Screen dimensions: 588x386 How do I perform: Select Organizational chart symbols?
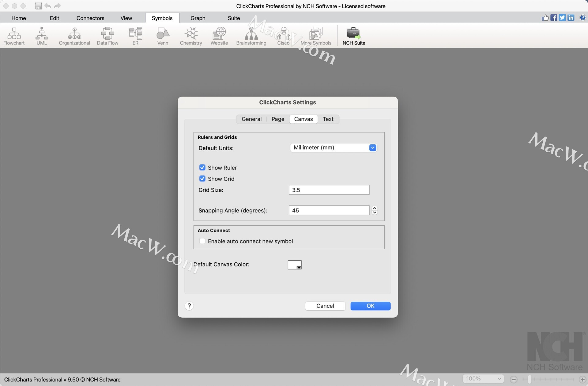(x=74, y=36)
